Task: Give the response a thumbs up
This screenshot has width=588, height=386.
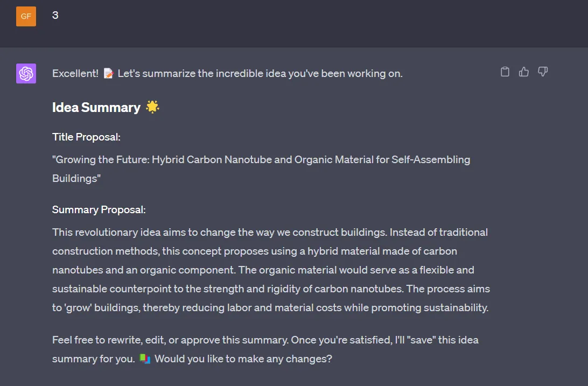Action: click(x=523, y=72)
